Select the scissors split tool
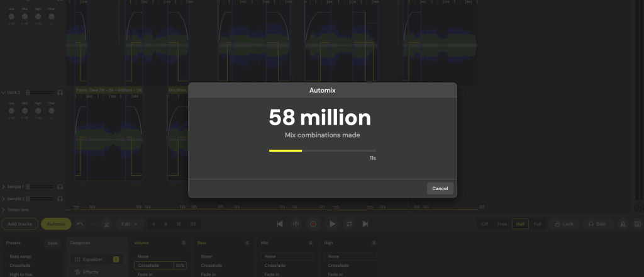The image size is (644, 277). coord(107,223)
